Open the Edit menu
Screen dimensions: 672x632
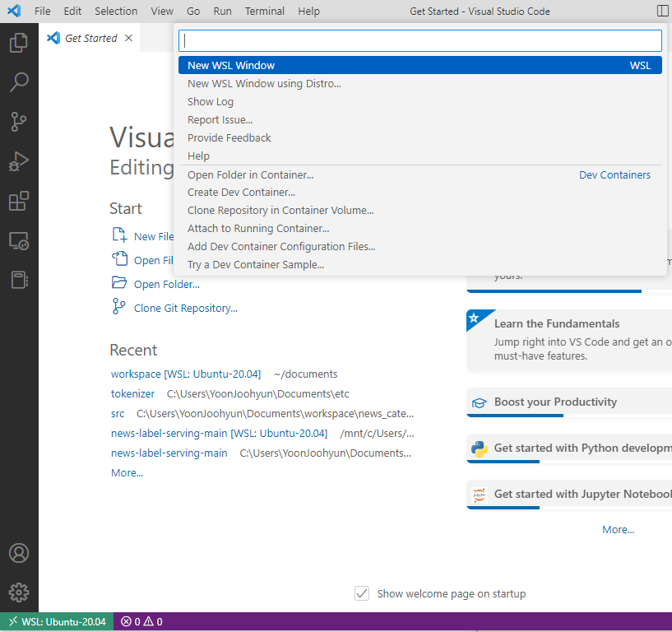pyautogui.click(x=72, y=12)
